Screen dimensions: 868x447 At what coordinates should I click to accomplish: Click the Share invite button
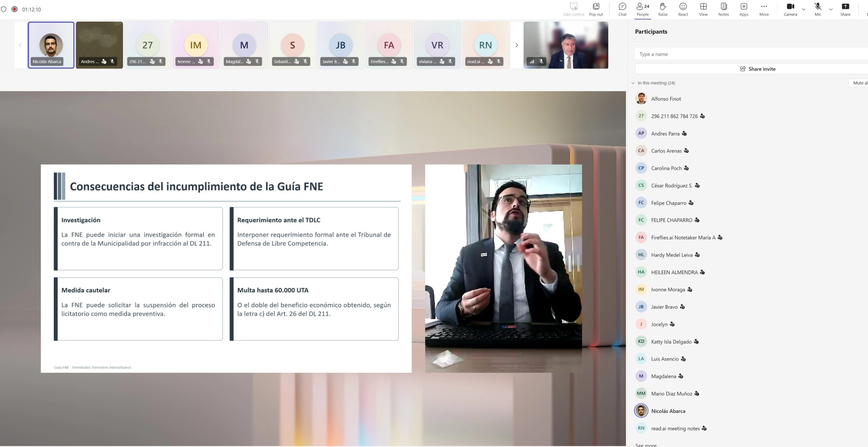757,69
